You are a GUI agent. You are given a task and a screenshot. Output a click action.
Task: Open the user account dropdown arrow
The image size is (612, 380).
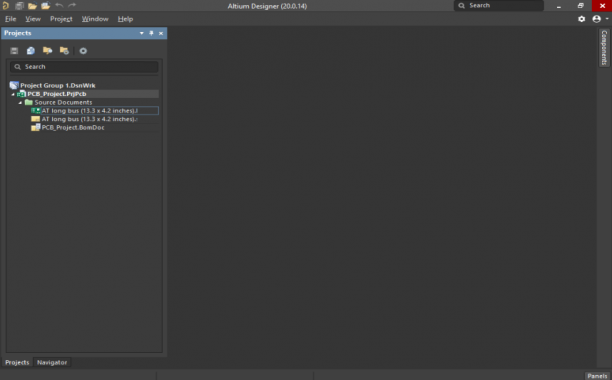click(x=607, y=19)
